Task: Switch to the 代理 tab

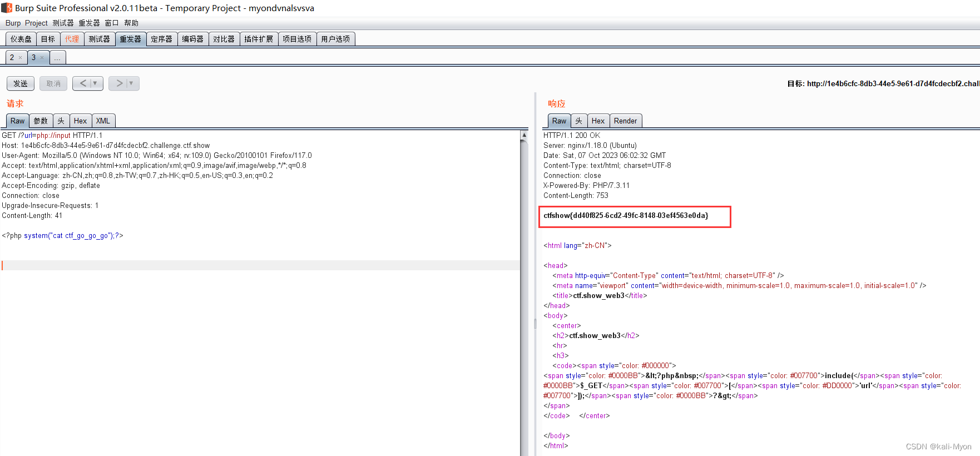Action: pyautogui.click(x=72, y=39)
